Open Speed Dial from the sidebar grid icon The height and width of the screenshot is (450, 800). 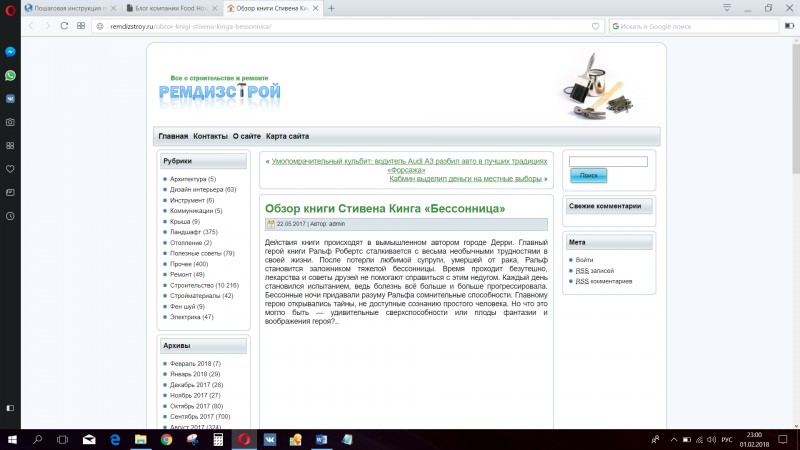(10, 146)
